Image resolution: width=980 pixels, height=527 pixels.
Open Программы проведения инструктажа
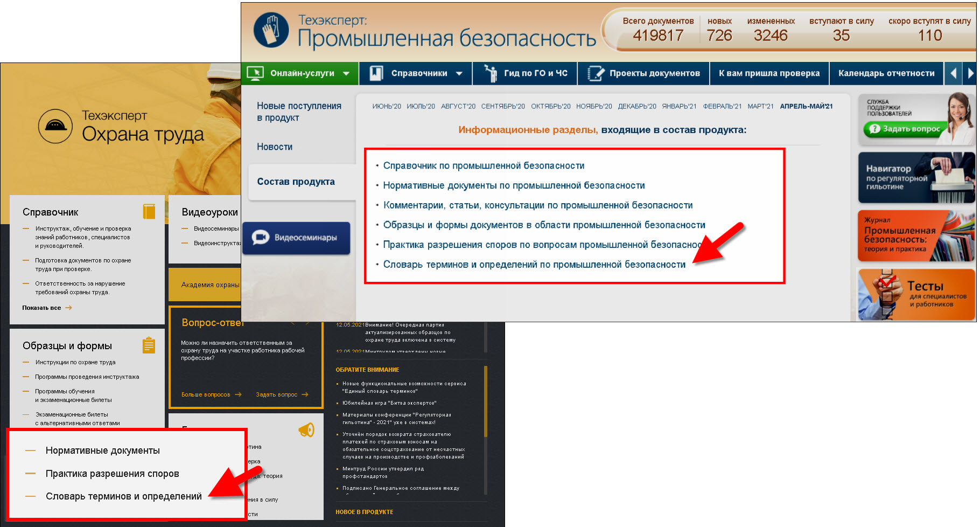87,377
